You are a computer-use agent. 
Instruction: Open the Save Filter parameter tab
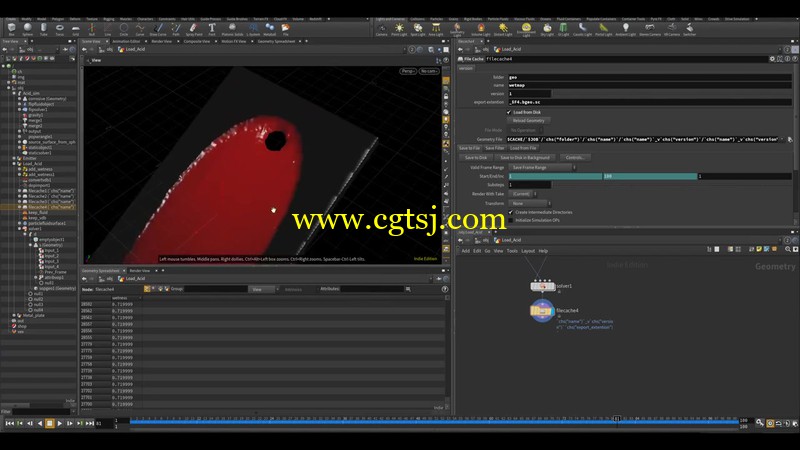[x=494, y=148]
